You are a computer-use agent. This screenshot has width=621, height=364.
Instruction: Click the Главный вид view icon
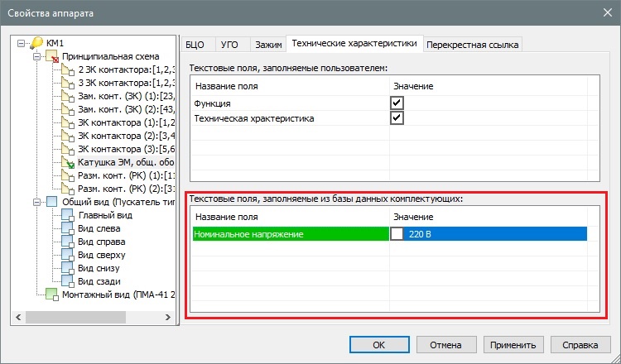[x=68, y=216]
